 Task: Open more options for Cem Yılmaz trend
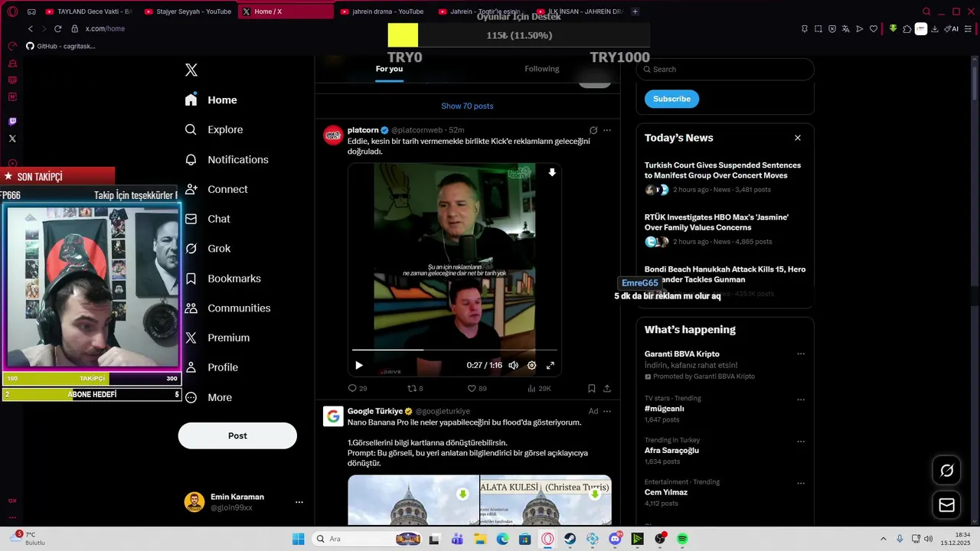pos(801,484)
